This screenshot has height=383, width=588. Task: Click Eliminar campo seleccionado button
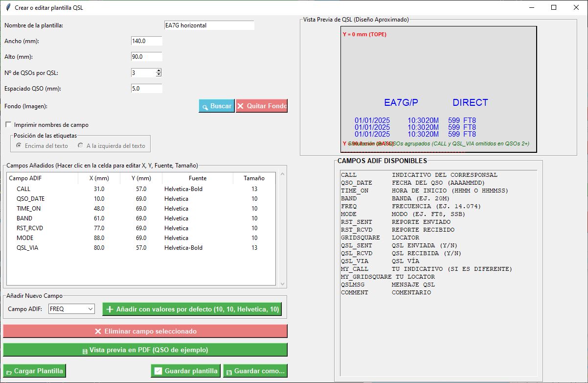145,331
